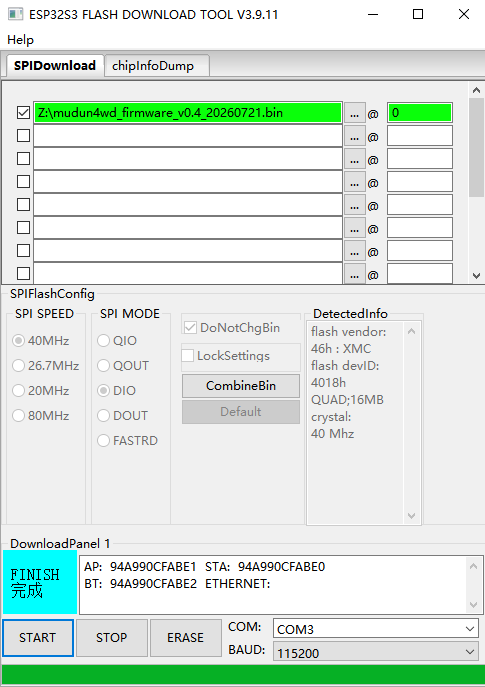Click the ERASE flash button
This screenshot has height=687, width=485.
185,637
